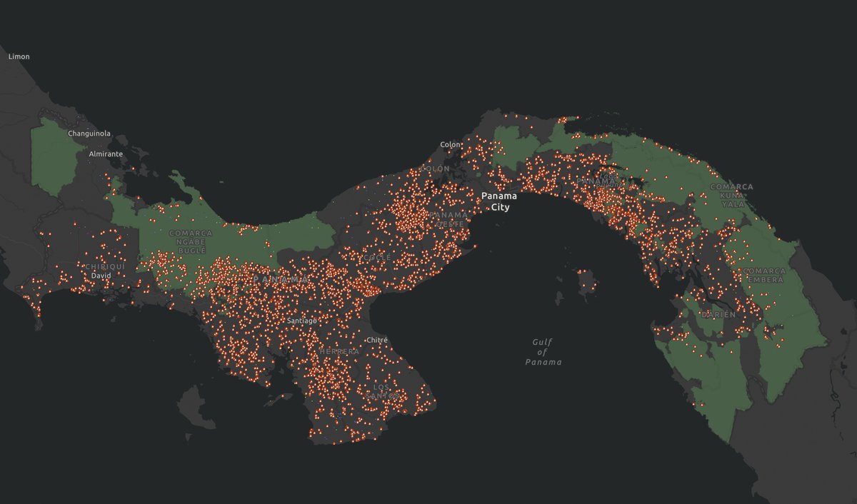
Task: Click the Darién province label
Action: click(717, 314)
